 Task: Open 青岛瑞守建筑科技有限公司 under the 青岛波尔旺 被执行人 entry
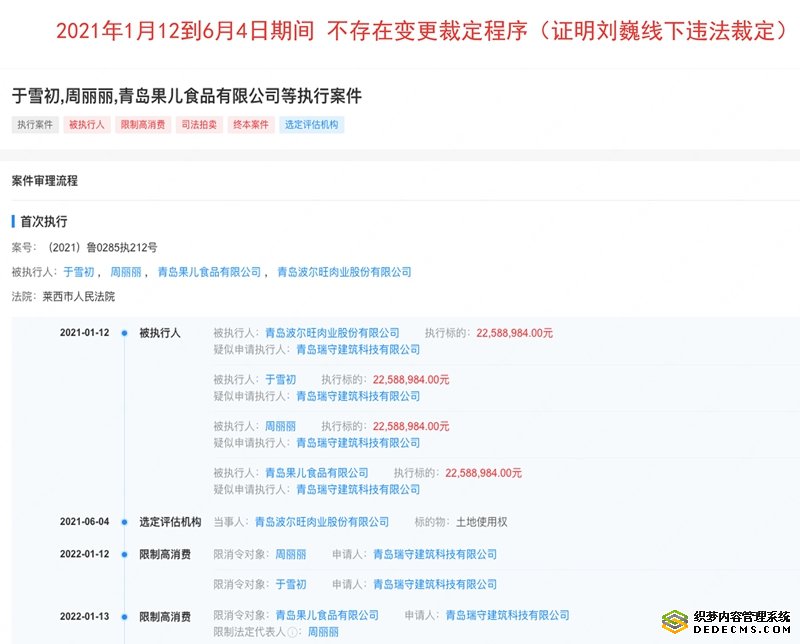[358, 350]
